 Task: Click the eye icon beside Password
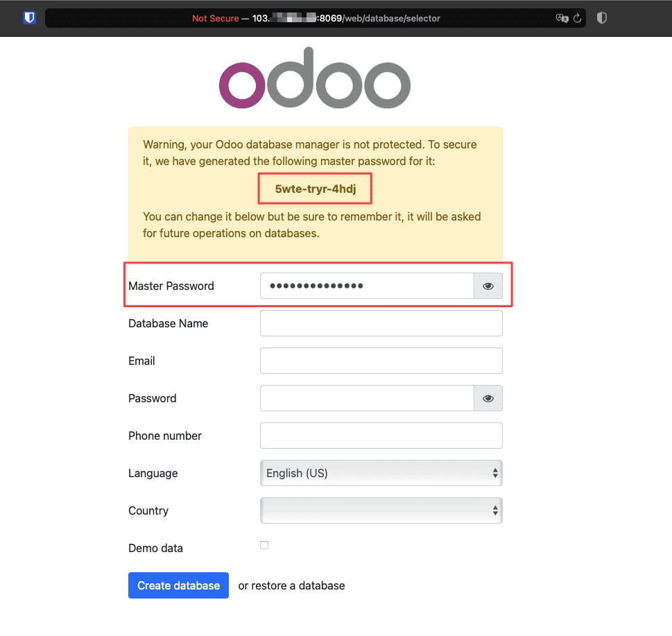[488, 398]
